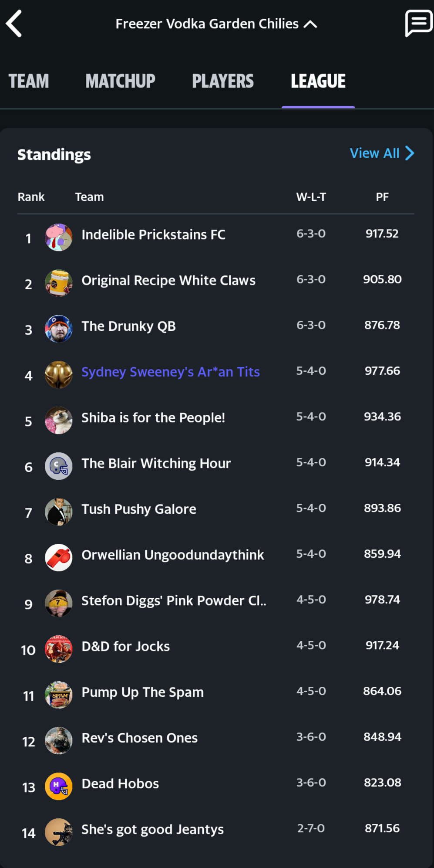Tap the back arrow icon
The width and height of the screenshot is (434, 868).
[x=14, y=24]
